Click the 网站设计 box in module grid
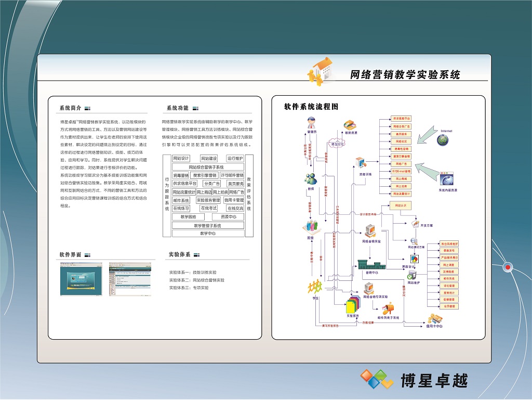532x400 pixels. point(181,158)
